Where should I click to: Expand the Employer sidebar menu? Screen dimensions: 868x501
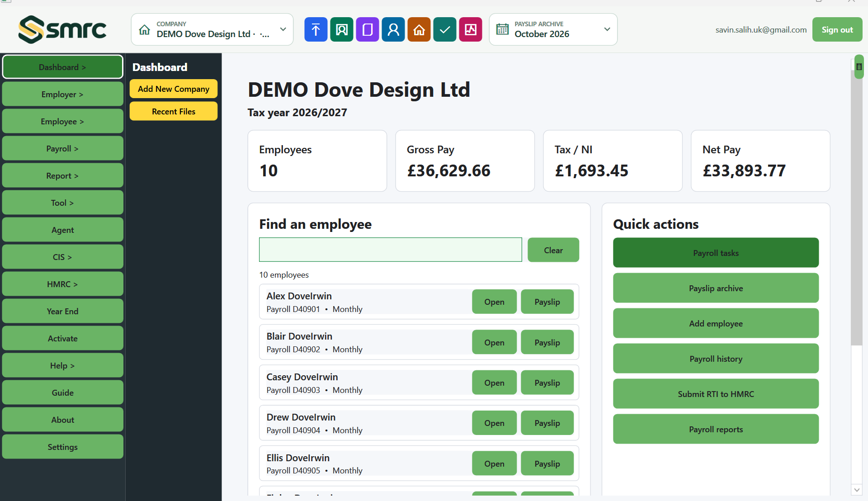point(62,94)
